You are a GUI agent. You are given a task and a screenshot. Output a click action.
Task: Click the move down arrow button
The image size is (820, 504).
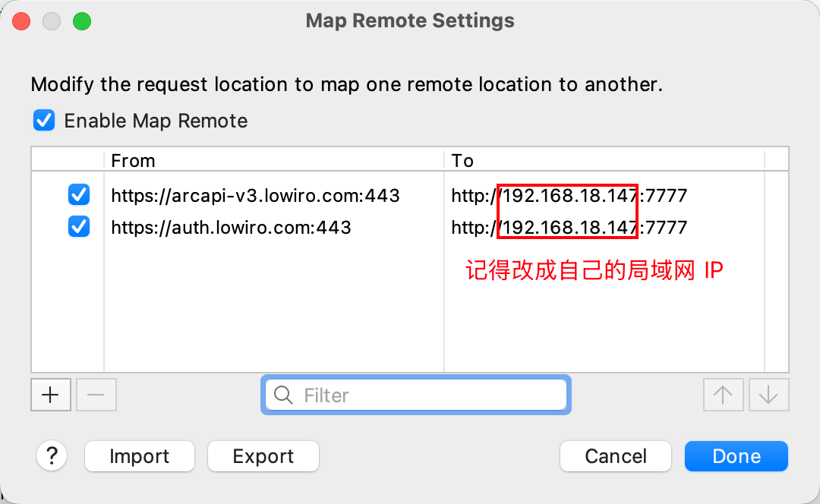[x=768, y=395]
